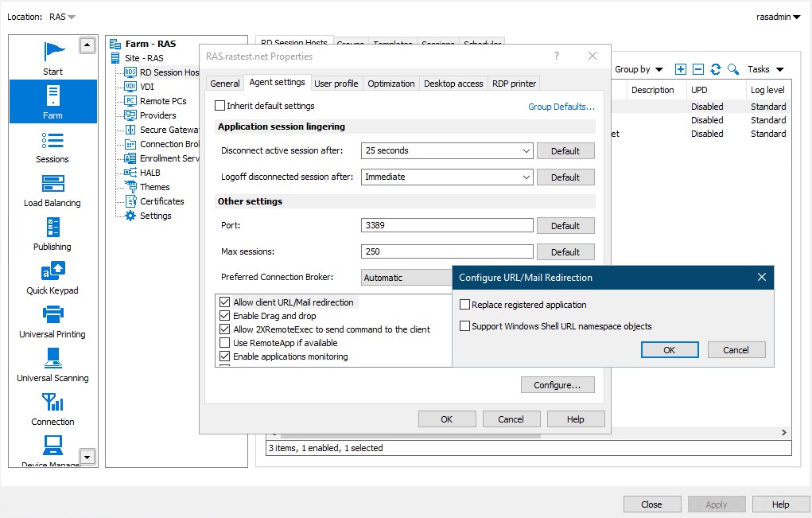
Task: Click OK in Configure URL/Mail Redirection dialog
Action: [669, 350]
